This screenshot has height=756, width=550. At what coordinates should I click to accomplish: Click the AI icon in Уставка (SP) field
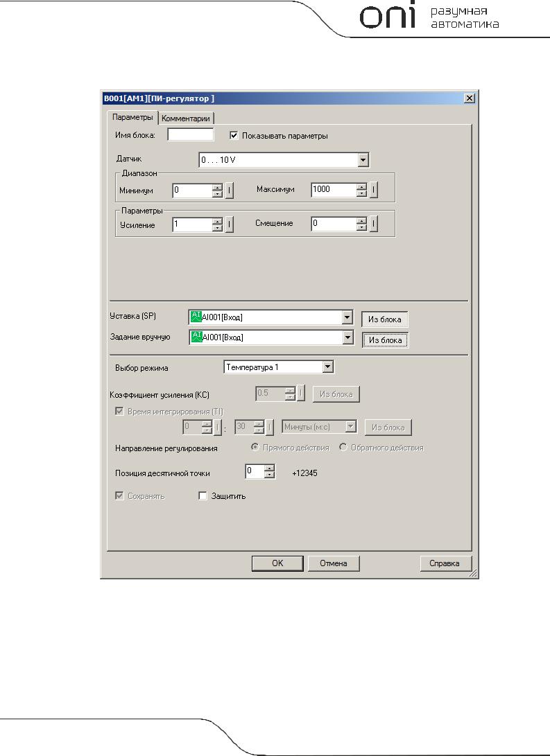click(196, 317)
